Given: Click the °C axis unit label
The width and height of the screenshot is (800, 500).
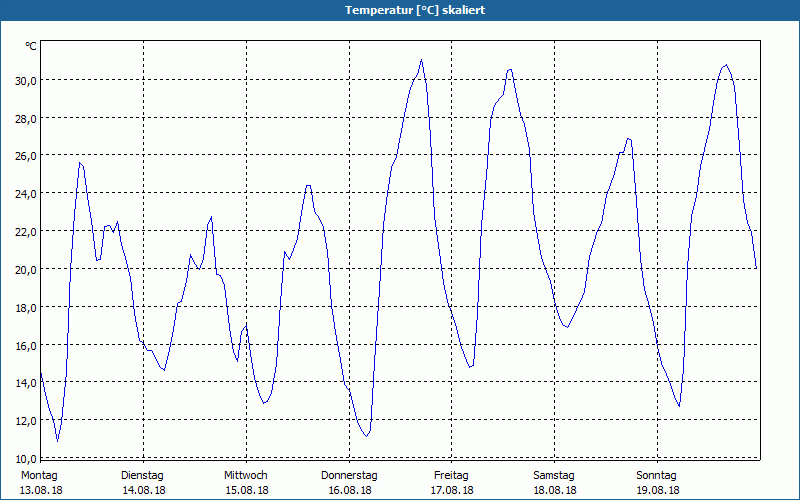Looking at the screenshot, I should (x=31, y=46).
